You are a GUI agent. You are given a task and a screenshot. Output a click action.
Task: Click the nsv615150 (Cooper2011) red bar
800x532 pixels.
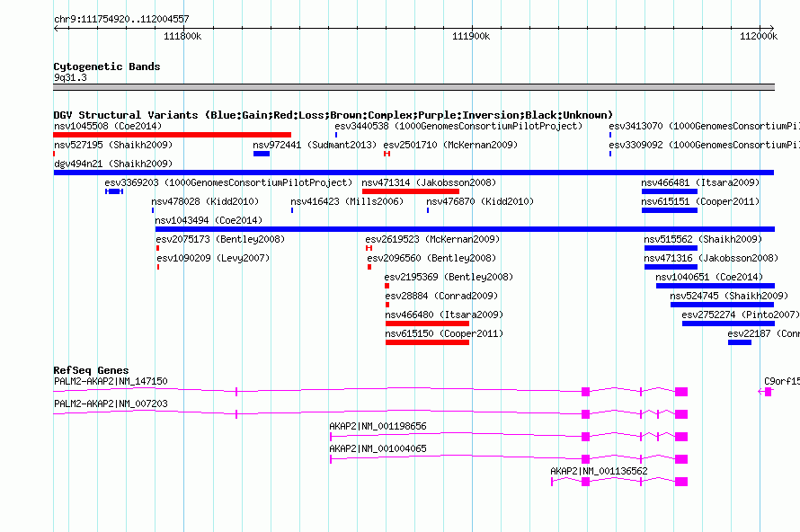(x=427, y=342)
